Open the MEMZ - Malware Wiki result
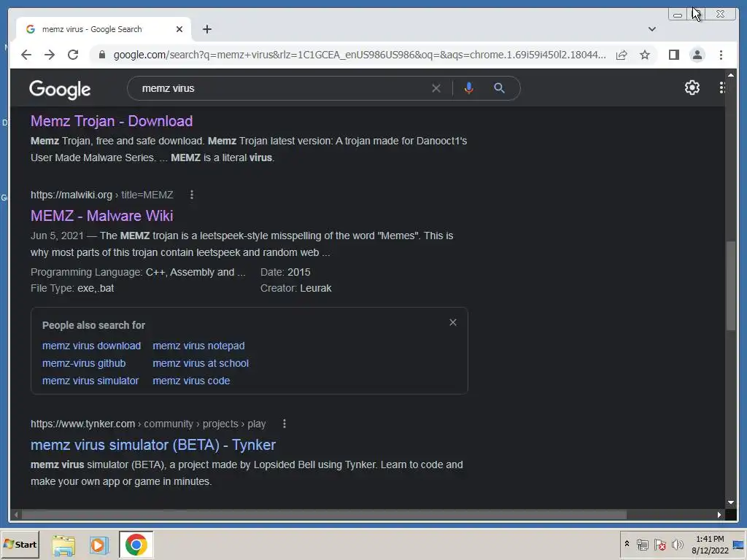The width and height of the screenshot is (747, 560). [x=101, y=216]
